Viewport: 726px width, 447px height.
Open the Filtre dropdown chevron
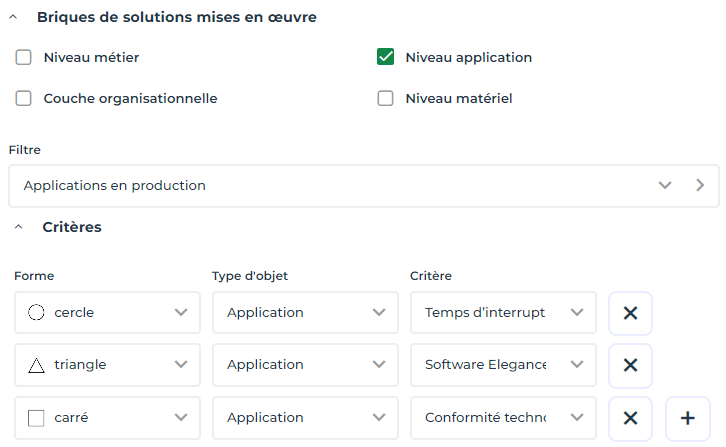click(x=665, y=185)
